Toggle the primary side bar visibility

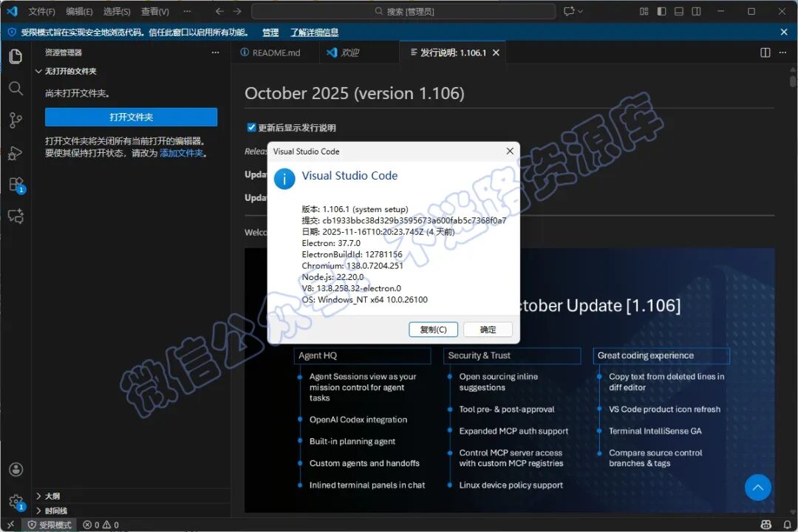click(x=661, y=11)
